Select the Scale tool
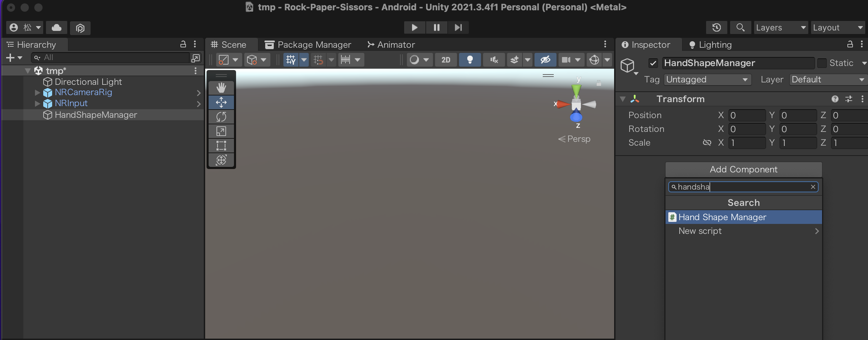The width and height of the screenshot is (868, 340). pos(221,131)
